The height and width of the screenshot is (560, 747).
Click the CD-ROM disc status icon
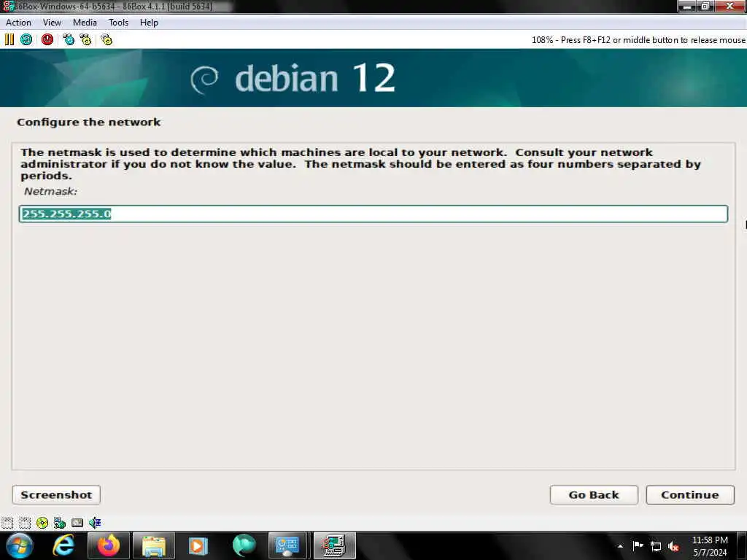(x=42, y=523)
